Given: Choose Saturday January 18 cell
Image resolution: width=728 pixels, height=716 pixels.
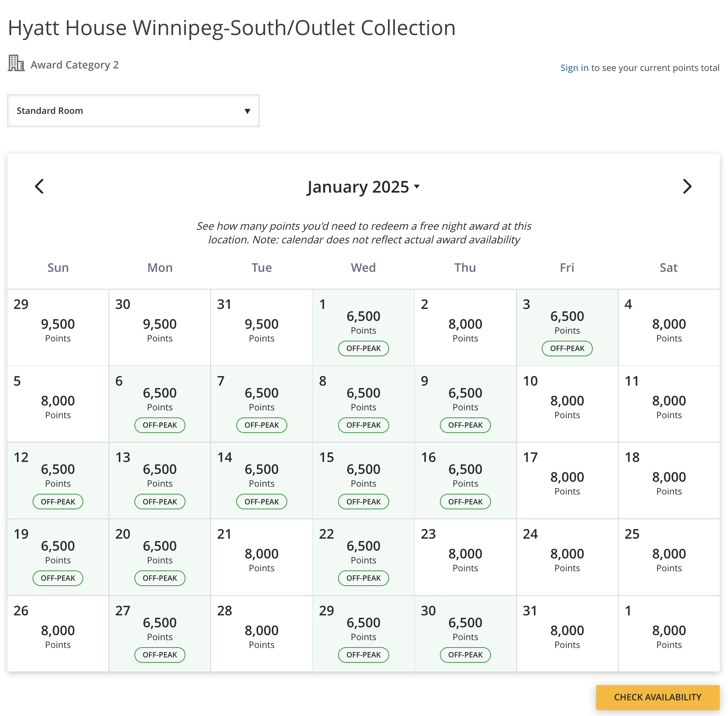Looking at the screenshot, I should click(x=669, y=480).
